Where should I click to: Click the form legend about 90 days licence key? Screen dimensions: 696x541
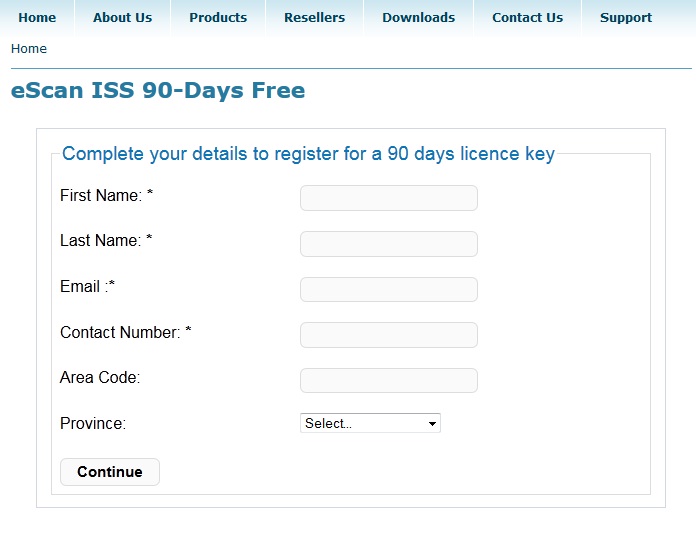(x=308, y=154)
